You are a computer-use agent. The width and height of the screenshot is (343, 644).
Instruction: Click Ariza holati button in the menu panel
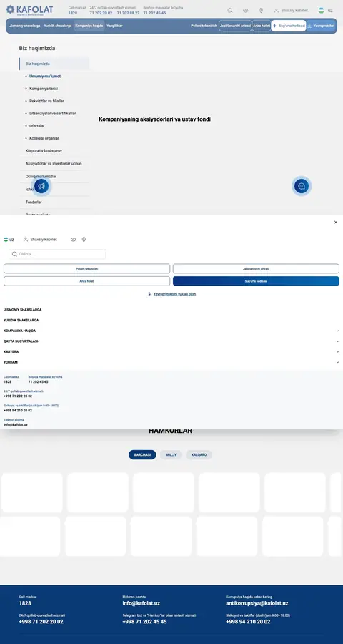[x=87, y=281]
